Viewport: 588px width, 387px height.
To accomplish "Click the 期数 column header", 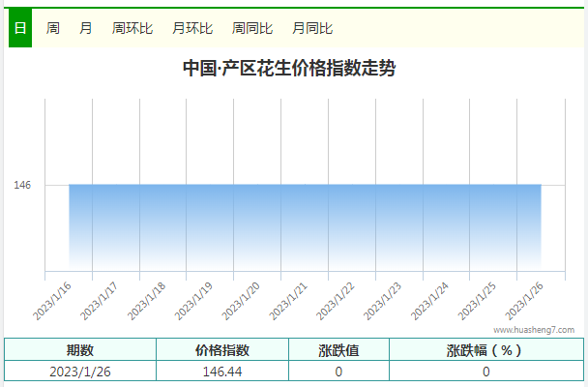I will [x=80, y=350].
